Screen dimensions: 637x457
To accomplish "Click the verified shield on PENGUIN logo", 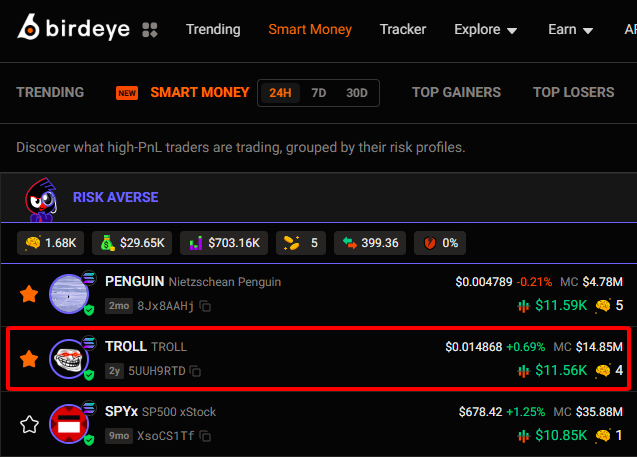I will point(89,310).
